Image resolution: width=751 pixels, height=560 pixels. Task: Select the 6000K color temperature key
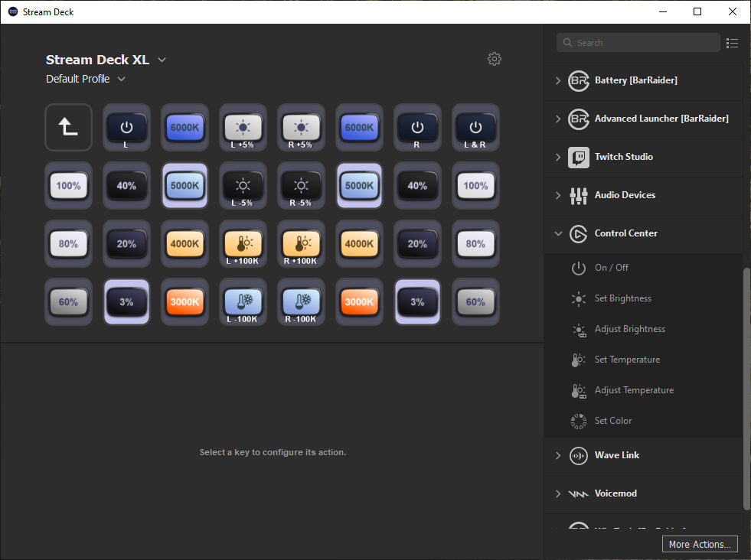coord(184,128)
